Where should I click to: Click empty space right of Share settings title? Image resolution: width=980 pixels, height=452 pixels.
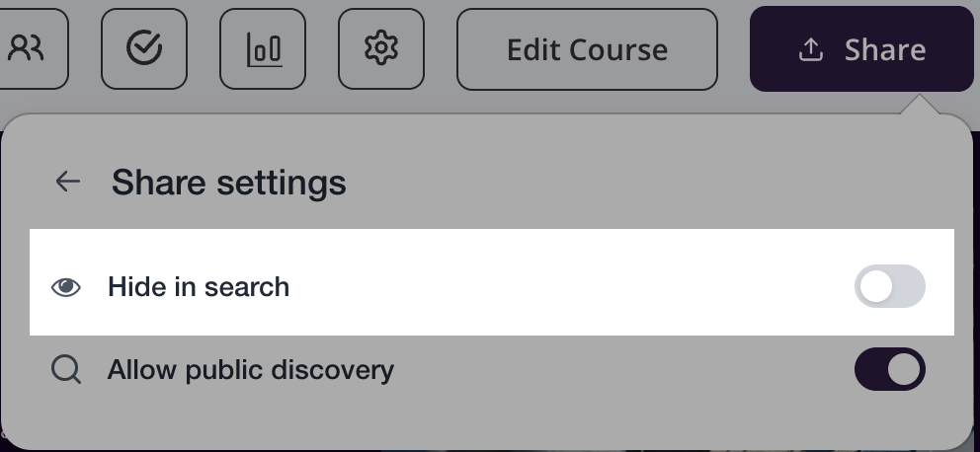pos(642,183)
